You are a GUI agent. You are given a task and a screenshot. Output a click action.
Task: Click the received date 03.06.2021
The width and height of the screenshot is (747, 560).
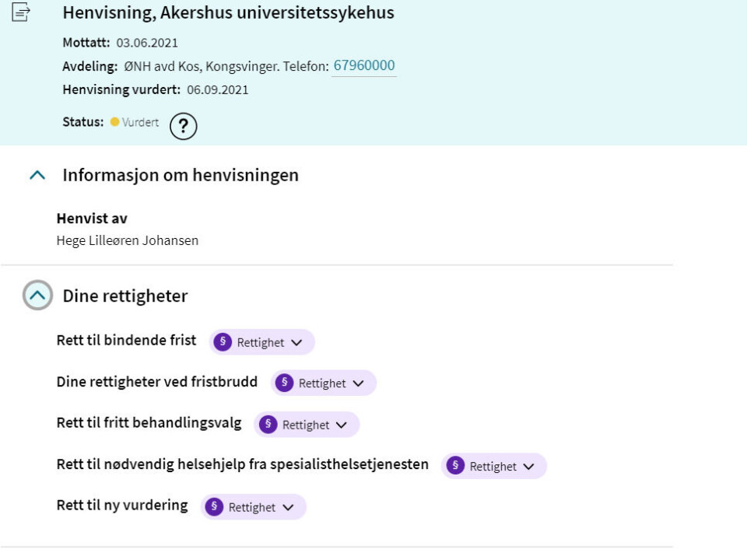147,43
